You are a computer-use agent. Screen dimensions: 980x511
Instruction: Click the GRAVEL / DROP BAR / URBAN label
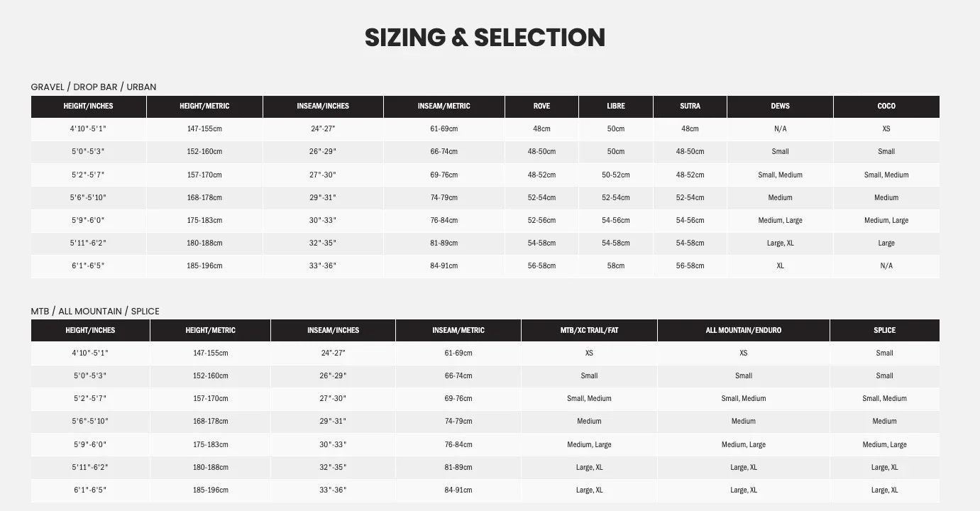pos(94,87)
